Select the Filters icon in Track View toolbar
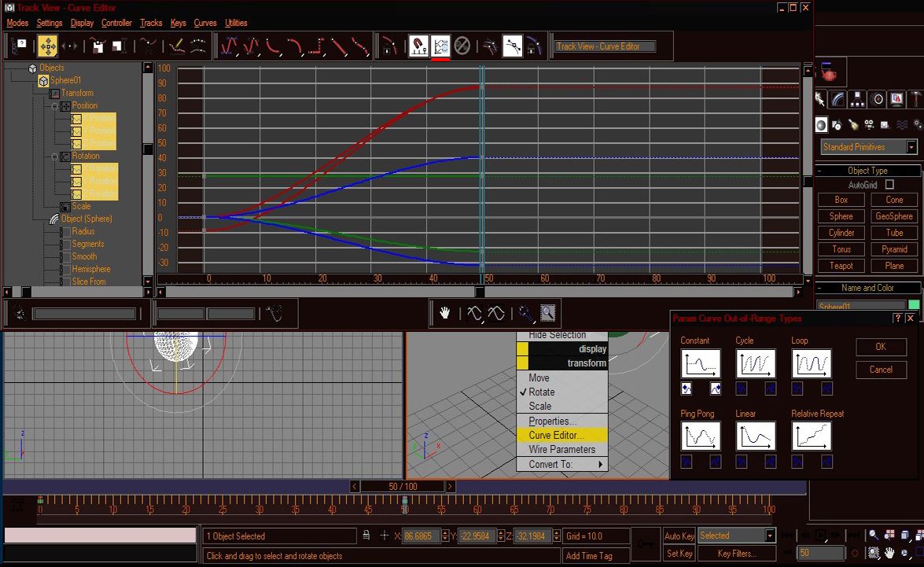This screenshot has width=924, height=567. [20, 46]
